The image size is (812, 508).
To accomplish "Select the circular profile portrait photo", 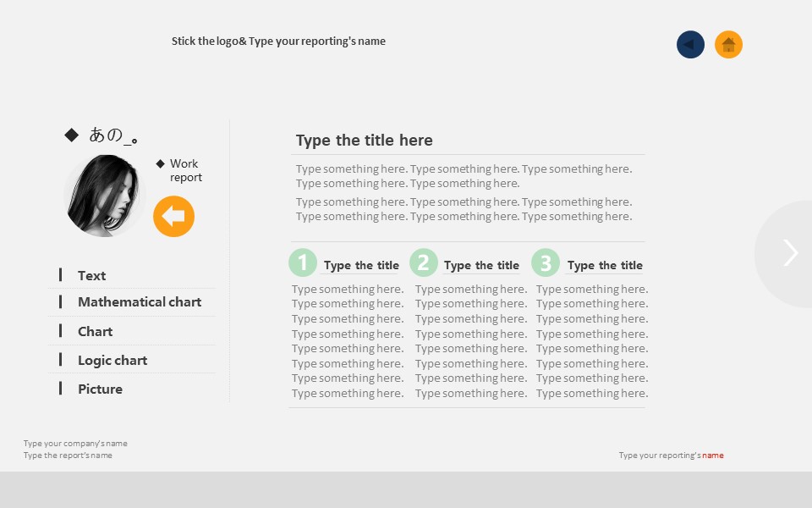I will point(105,196).
